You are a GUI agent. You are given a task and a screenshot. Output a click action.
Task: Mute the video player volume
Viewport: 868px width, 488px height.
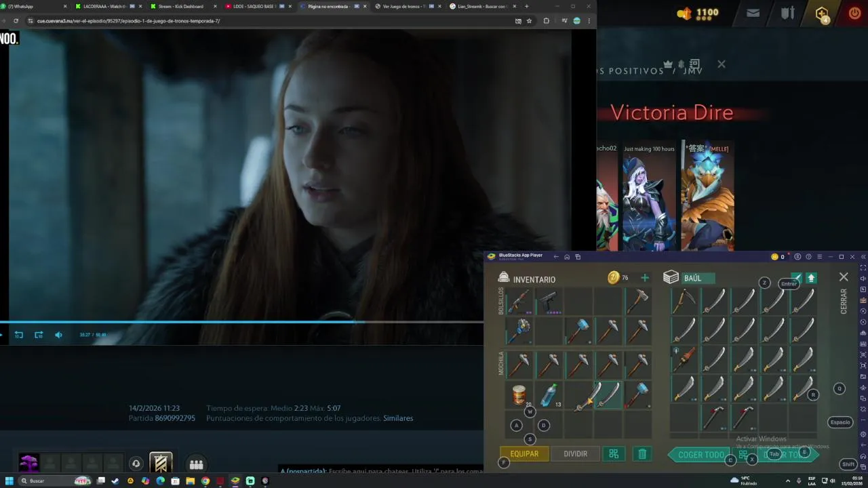point(58,335)
